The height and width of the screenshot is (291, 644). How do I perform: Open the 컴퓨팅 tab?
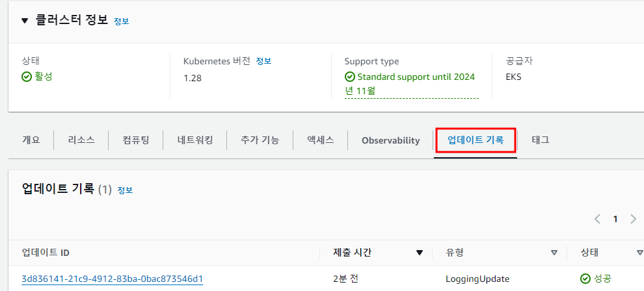[x=136, y=140]
